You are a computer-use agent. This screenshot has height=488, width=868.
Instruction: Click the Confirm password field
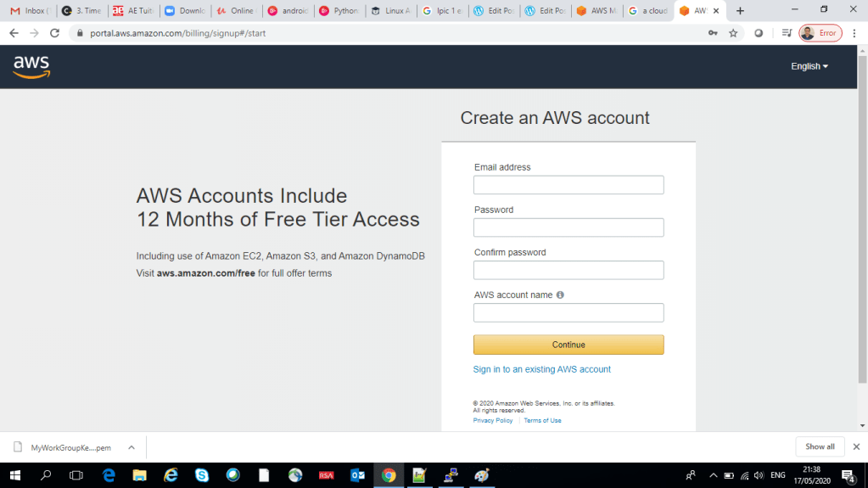[568, 270]
